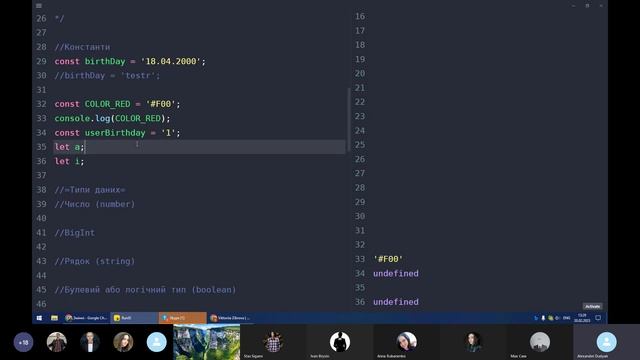Click the '//Рядок (string)' comment
Viewport: 640px width, 360px height.
95,261
